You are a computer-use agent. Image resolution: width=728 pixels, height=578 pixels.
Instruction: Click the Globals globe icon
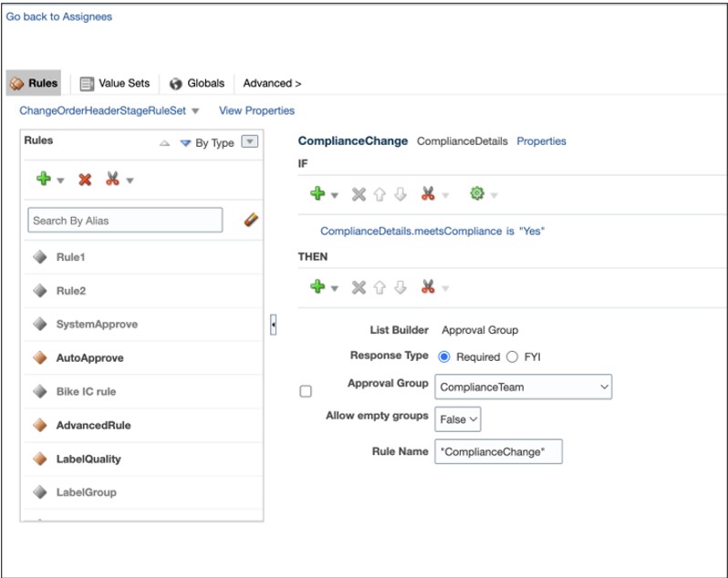(x=175, y=84)
